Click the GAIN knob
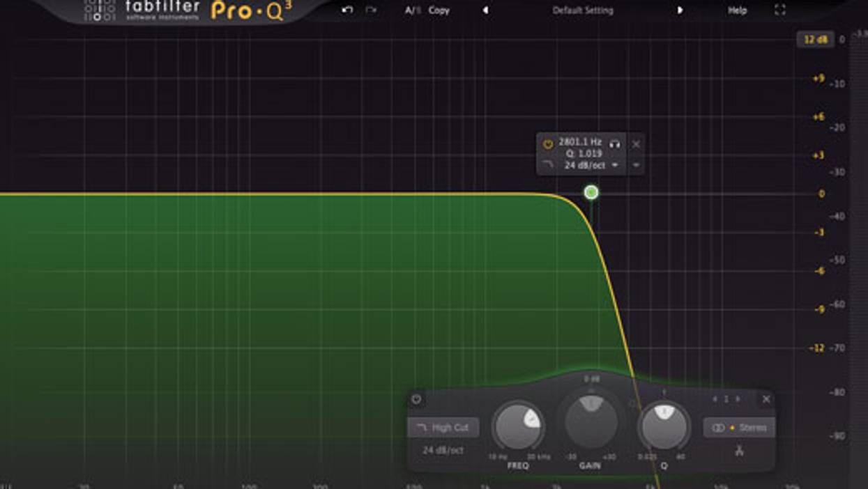 [591, 421]
